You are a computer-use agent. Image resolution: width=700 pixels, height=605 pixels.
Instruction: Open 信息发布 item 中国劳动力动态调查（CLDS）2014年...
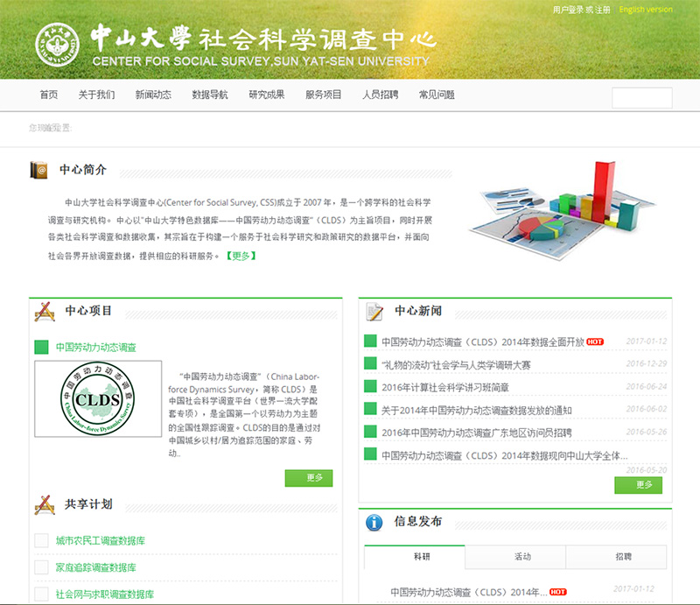[x=469, y=592]
